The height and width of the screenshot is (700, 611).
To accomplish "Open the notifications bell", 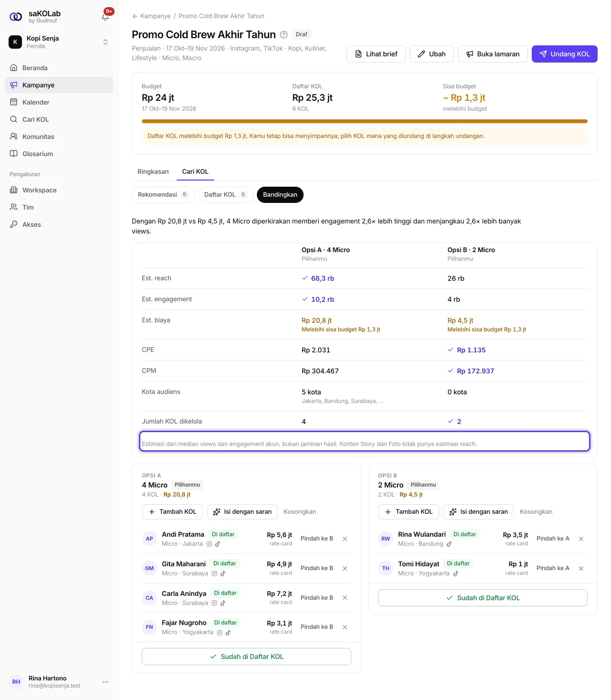I will coord(105,17).
